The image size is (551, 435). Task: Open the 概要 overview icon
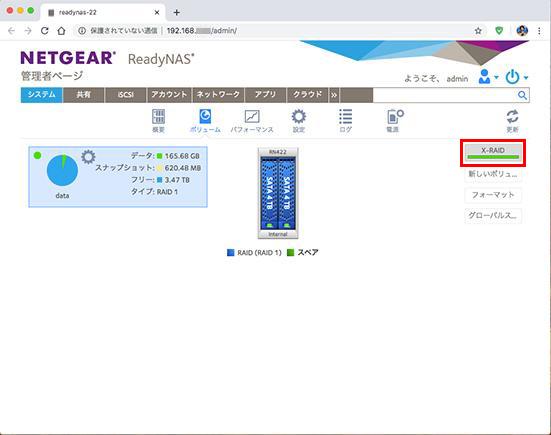click(158, 121)
